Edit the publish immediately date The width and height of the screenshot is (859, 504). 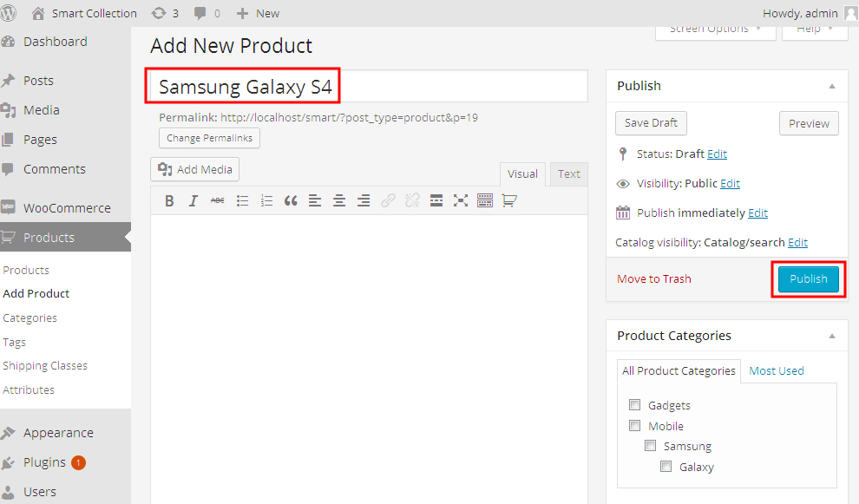tap(757, 213)
